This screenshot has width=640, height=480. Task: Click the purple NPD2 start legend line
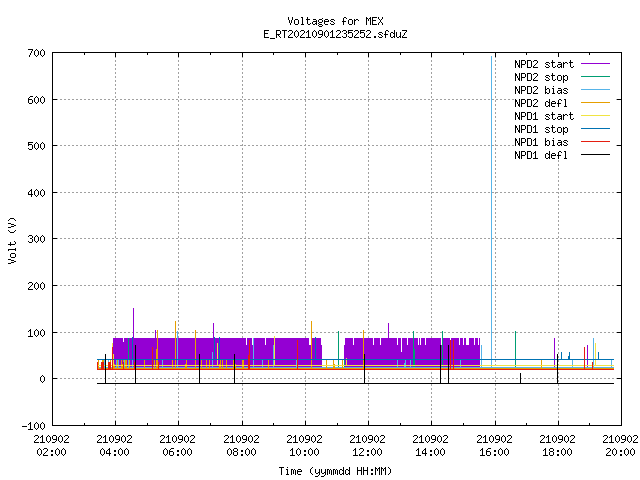pos(596,64)
